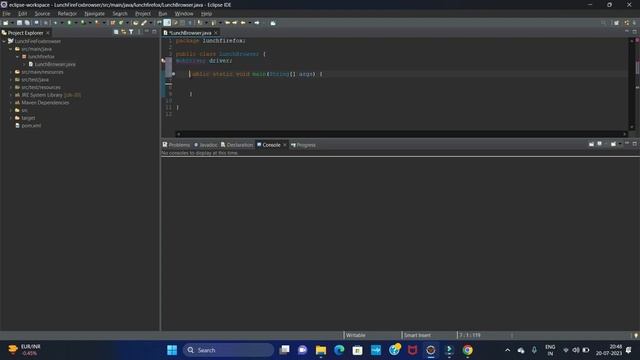
Task: Click the error marker beside driver line
Action: pos(163,60)
